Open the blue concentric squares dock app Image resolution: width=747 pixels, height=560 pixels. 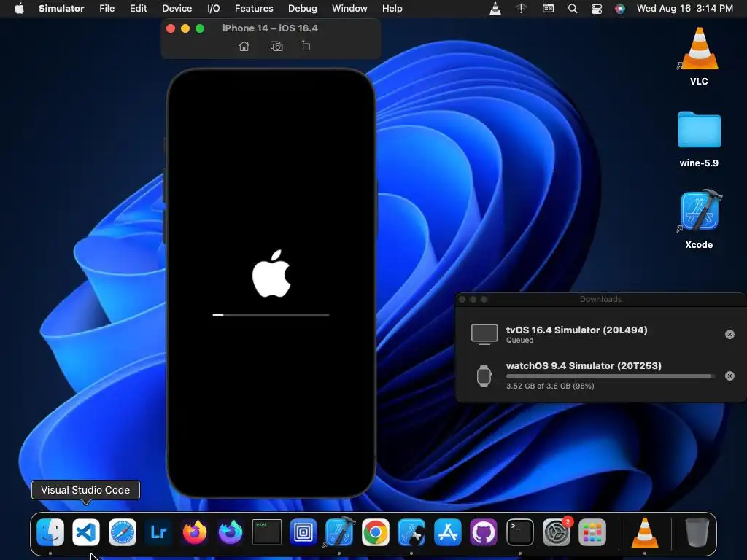pyautogui.click(x=303, y=532)
